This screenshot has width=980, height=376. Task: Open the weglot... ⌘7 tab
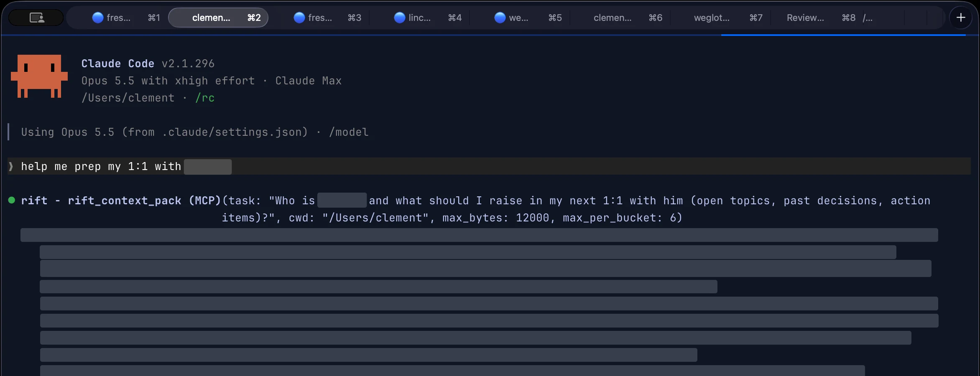[x=721, y=18]
